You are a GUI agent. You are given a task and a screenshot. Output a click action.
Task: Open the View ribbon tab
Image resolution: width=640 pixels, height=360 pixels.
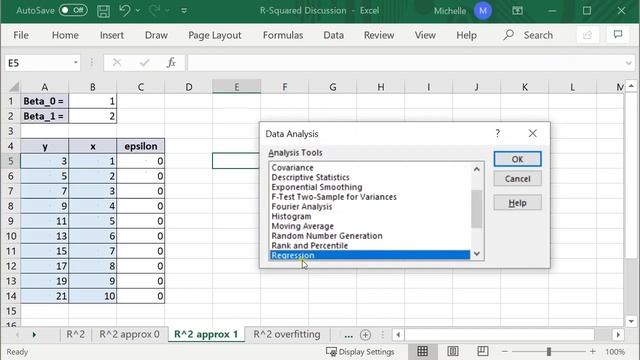point(425,35)
